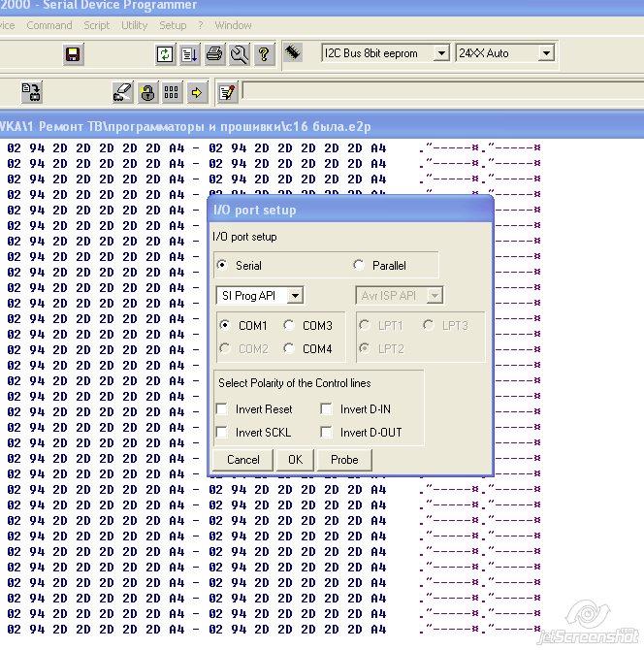Click the Reload file icon

tap(165, 54)
